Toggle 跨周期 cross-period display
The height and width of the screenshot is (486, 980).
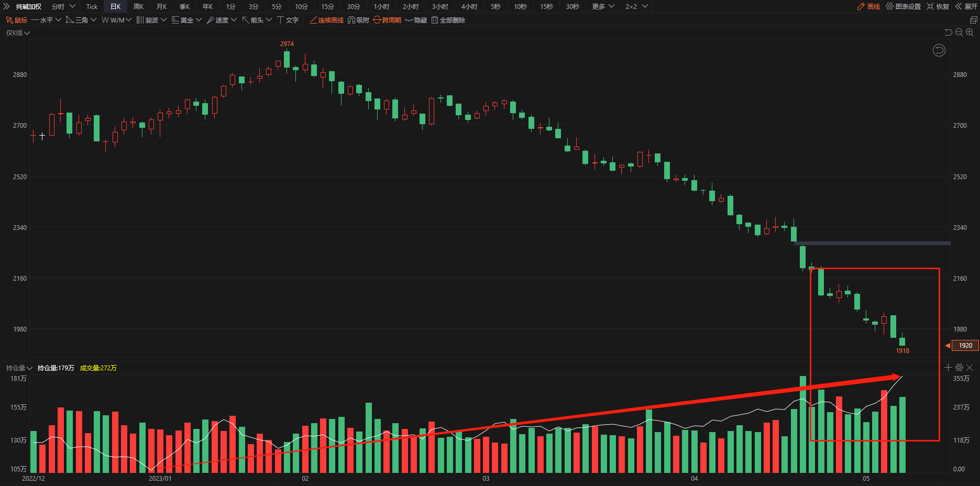[387, 20]
